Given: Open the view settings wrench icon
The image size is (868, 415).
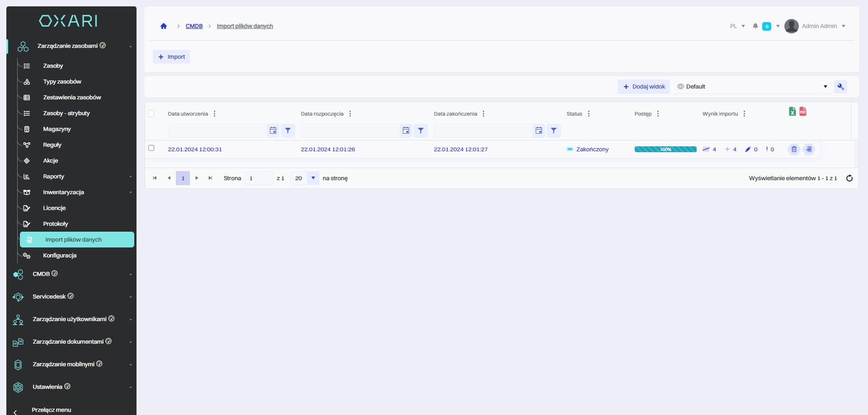Looking at the screenshot, I should 840,87.
